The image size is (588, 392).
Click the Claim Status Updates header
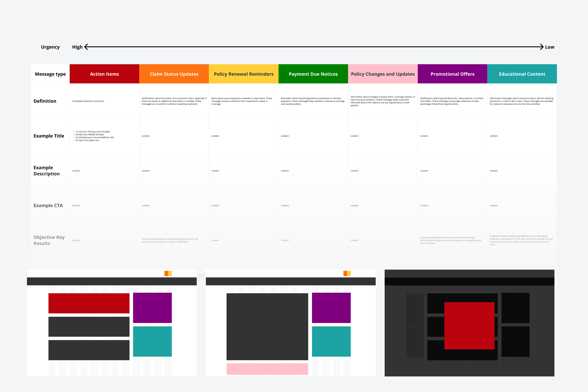point(174,74)
